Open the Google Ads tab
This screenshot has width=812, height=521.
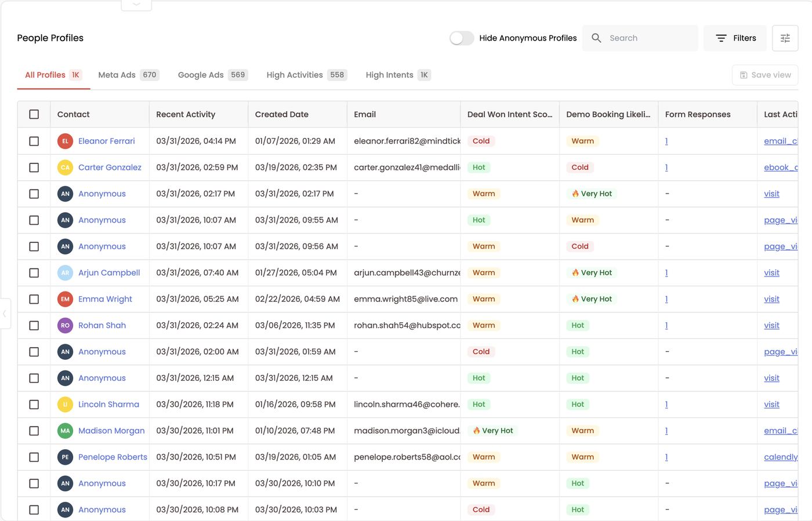click(213, 75)
